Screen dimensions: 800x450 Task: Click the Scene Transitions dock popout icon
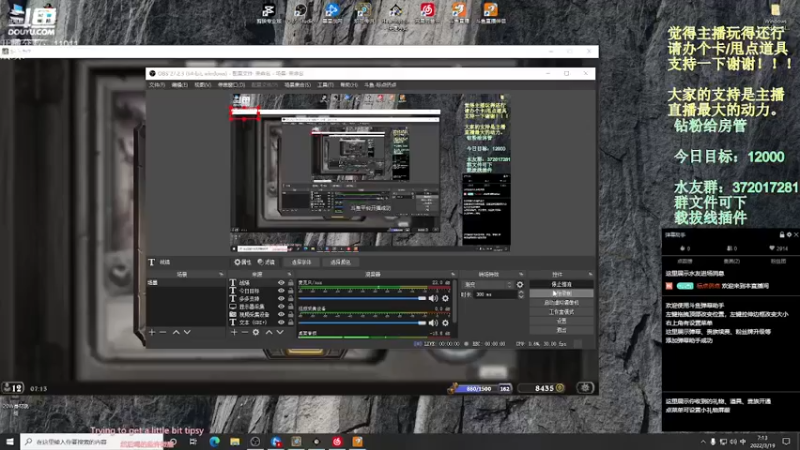point(521,274)
